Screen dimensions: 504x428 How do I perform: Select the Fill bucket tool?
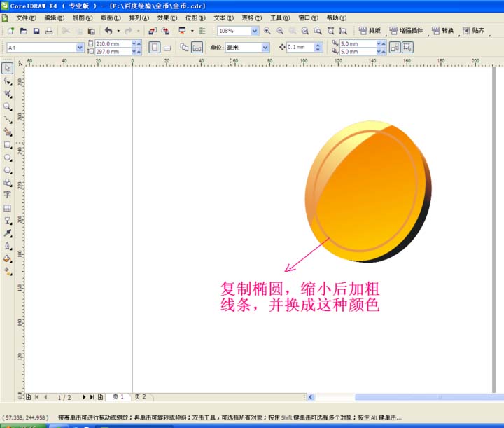(8, 259)
